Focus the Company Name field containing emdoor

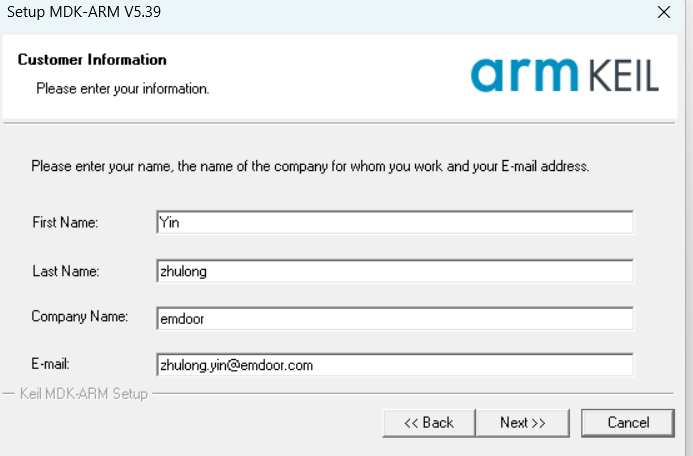pos(395,319)
